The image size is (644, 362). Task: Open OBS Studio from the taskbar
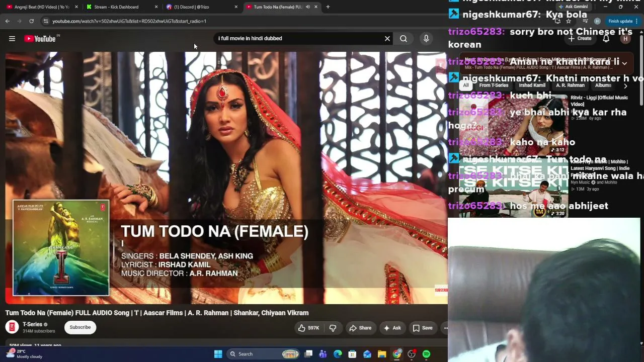point(412,354)
